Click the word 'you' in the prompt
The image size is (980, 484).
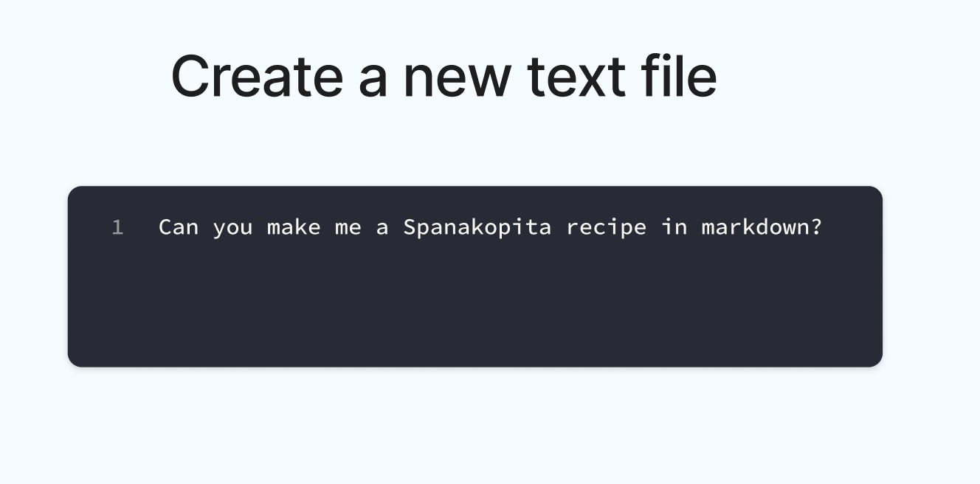(x=231, y=227)
